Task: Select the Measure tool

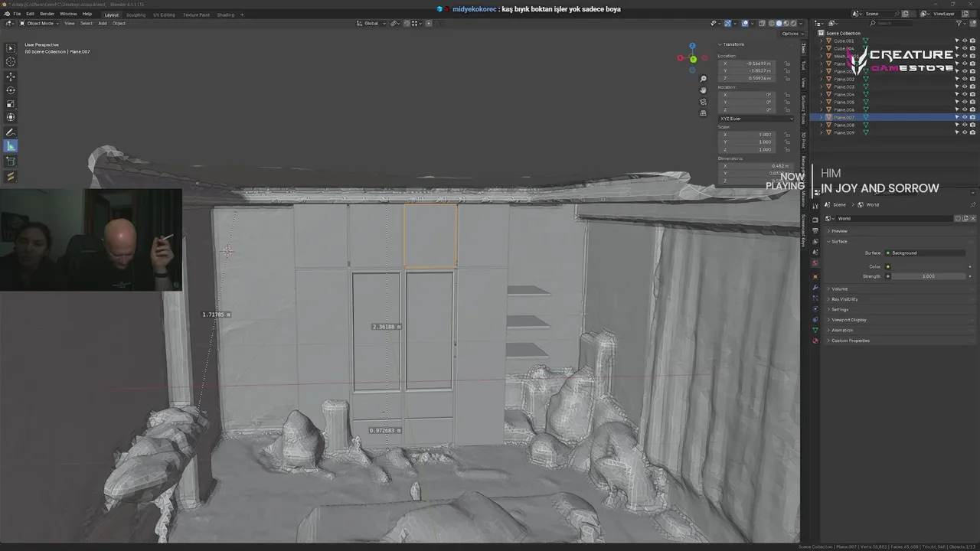Action: pyautogui.click(x=11, y=146)
